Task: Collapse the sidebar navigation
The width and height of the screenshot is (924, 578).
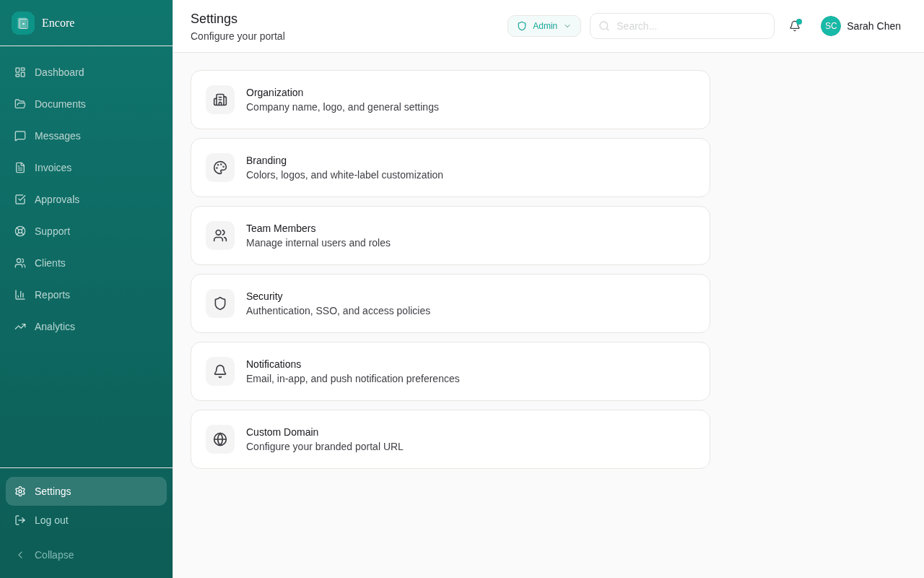Action: [x=45, y=555]
